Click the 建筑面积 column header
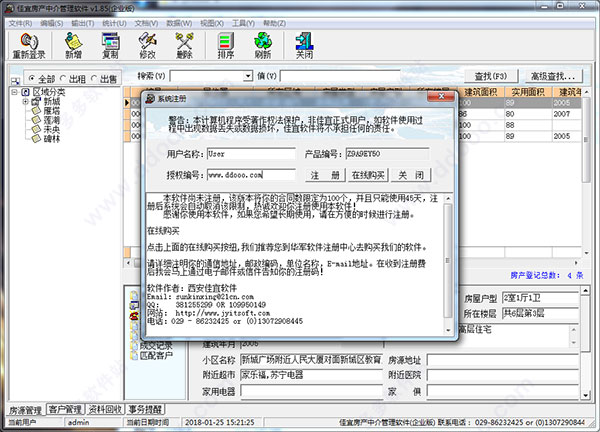 pos(481,92)
